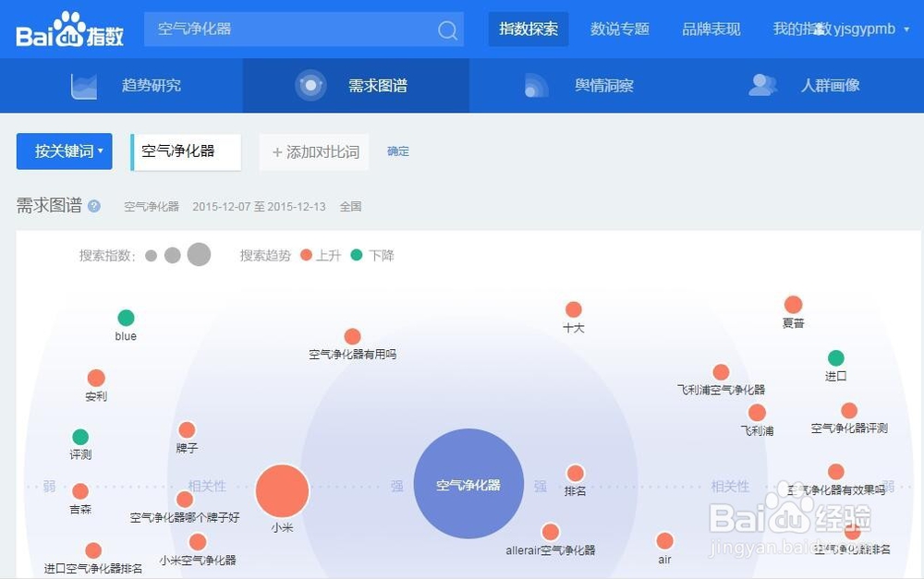This screenshot has width=924, height=579.
Task: Select the green 评测 node
Action: (80, 437)
